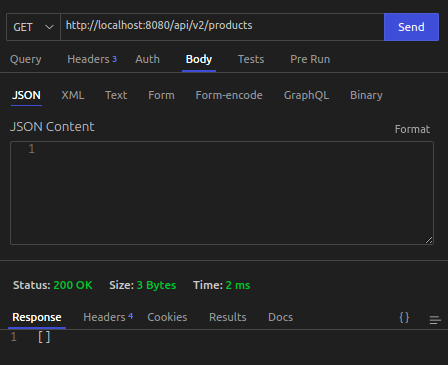Viewport: 448px width, 365px height.
Task: Choose the Form-encode body type
Action: [229, 95]
